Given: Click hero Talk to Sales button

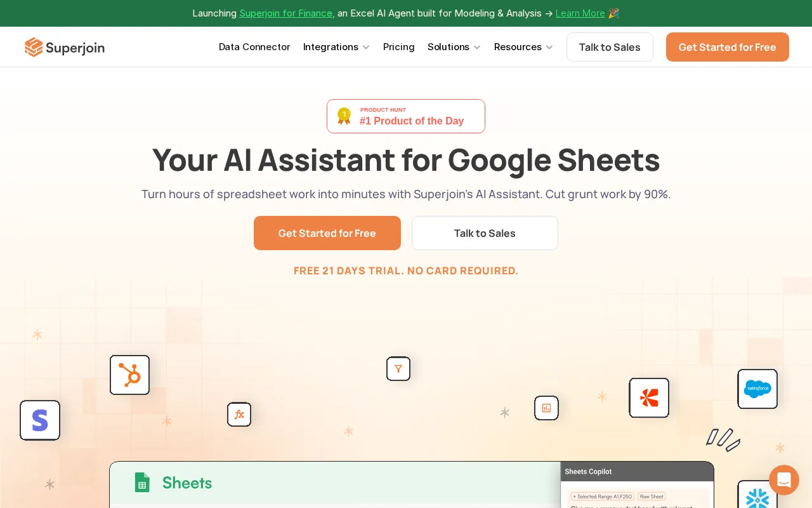Looking at the screenshot, I should pyautogui.click(x=485, y=233).
